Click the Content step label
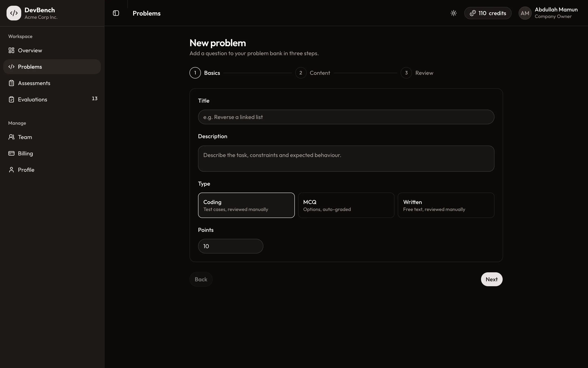Image resolution: width=588 pixels, height=368 pixels. coord(320,73)
